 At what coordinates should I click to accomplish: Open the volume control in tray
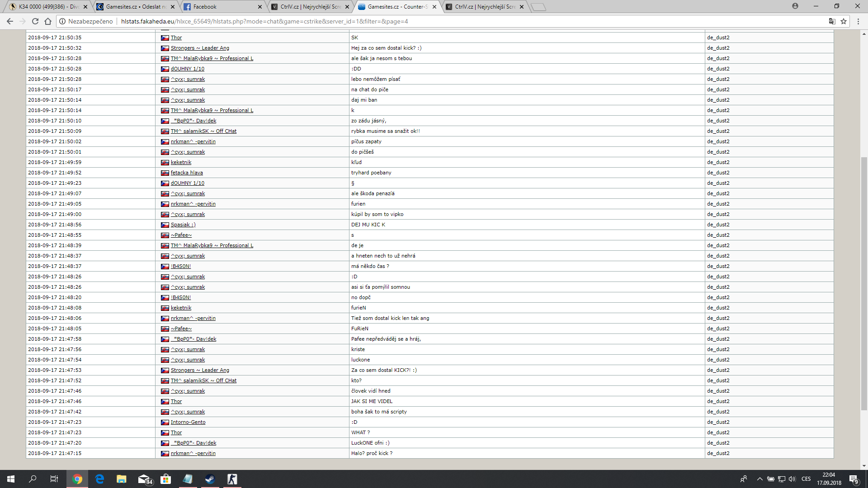point(792,479)
